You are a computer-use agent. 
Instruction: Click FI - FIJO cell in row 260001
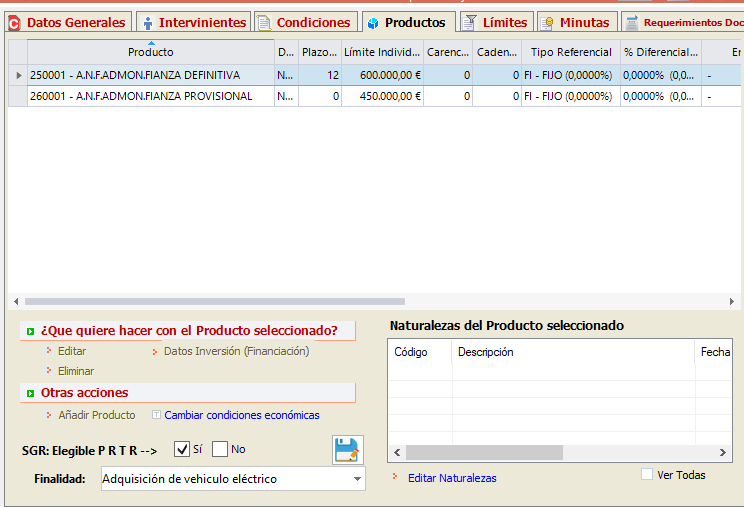click(x=571, y=96)
